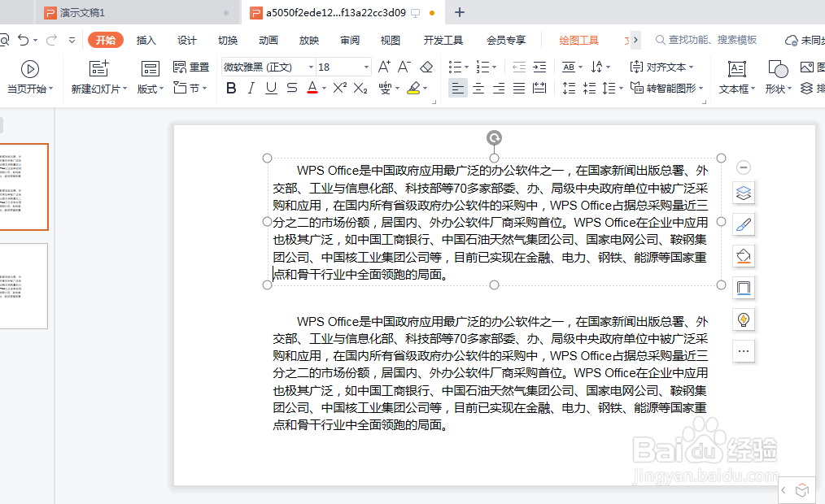The image size is (825, 504).
Task: Open align text (对齐文本) menu
Action: pyautogui.click(x=662, y=67)
